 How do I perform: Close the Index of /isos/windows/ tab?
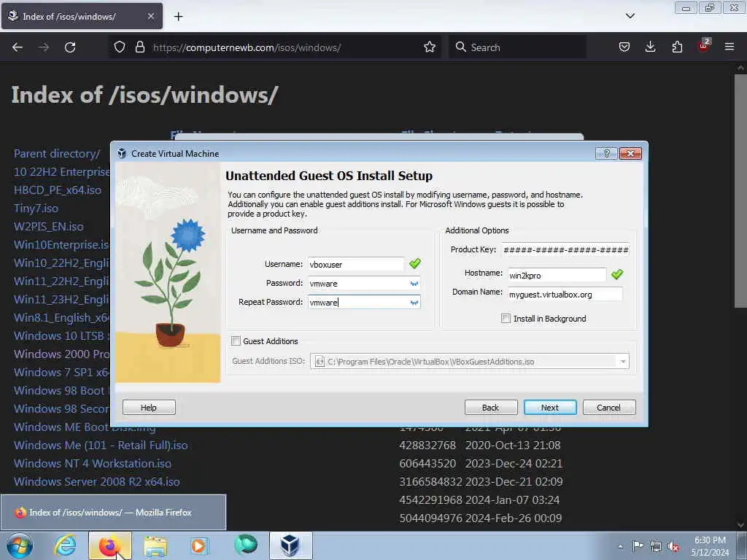150,16
